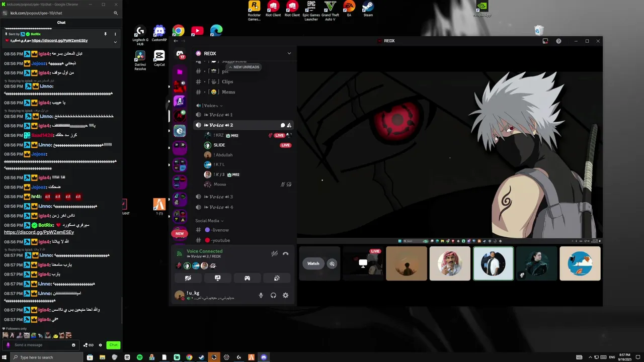The height and width of the screenshot is (362, 644).
Task: Open the youtube channel
Action: 244,240
